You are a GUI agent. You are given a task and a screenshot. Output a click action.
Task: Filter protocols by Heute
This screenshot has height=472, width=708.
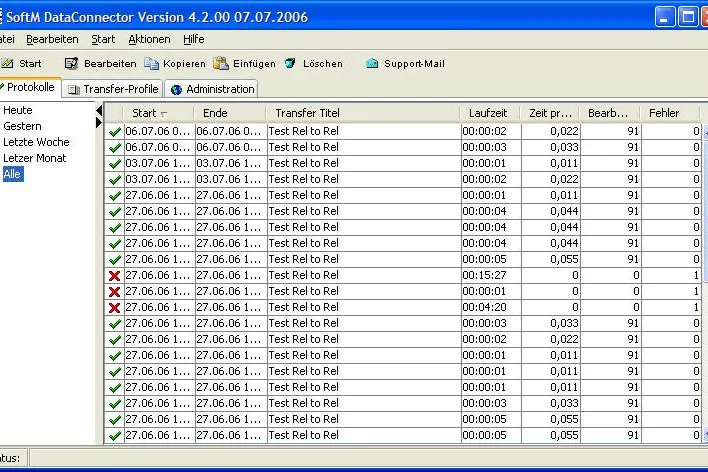pyautogui.click(x=18, y=110)
